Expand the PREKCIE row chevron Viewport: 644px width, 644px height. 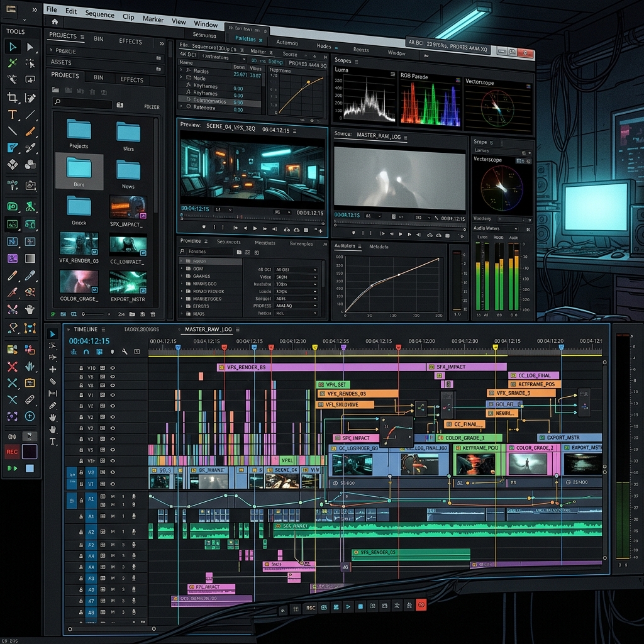click(x=52, y=50)
